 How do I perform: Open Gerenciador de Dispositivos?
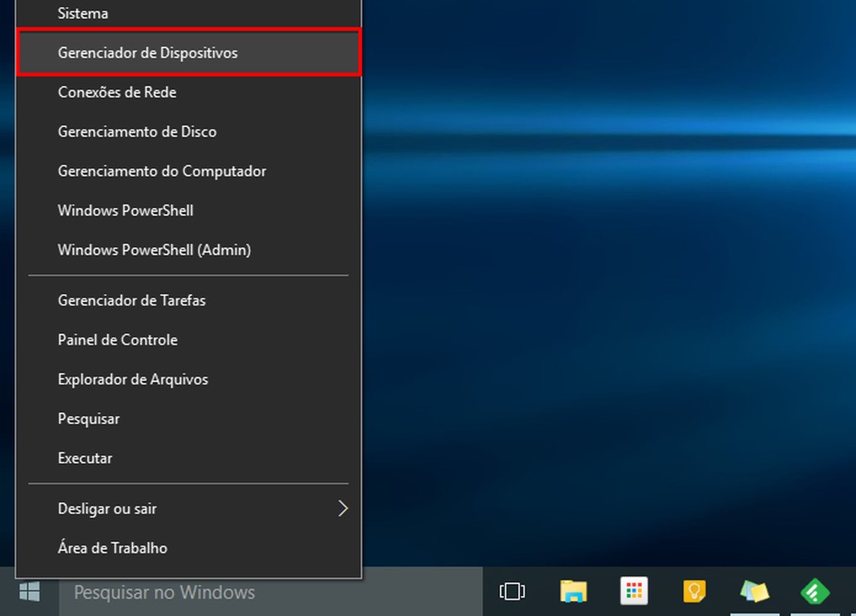(x=148, y=53)
